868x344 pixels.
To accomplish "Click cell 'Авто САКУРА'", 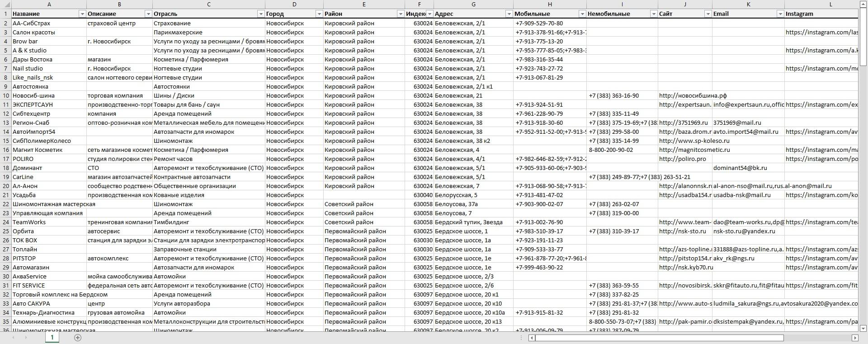I will click(49, 303).
